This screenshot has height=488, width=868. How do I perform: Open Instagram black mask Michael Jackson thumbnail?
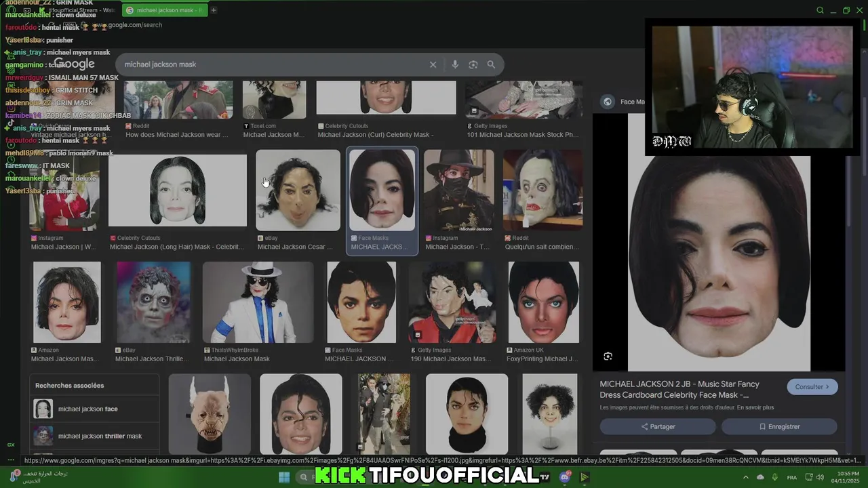coord(459,190)
